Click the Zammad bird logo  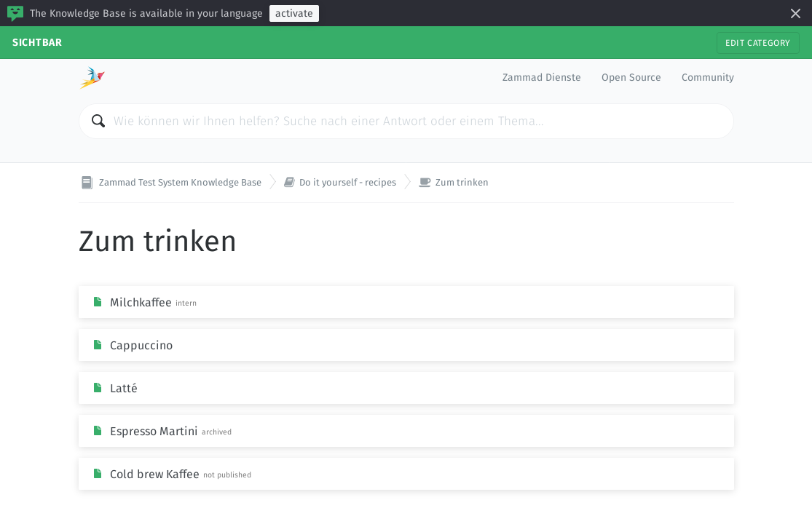click(x=92, y=78)
